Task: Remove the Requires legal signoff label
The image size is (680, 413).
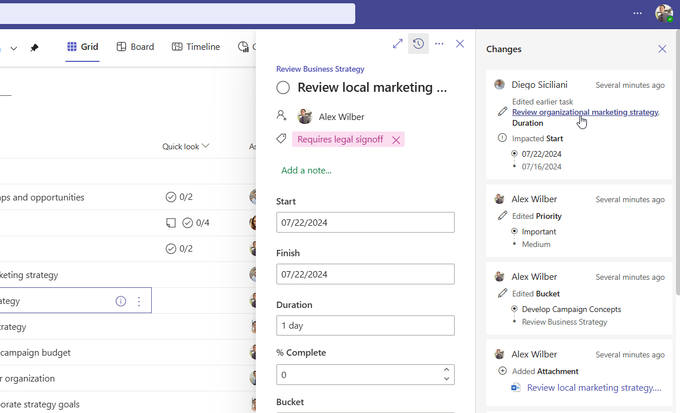Action: tap(396, 140)
